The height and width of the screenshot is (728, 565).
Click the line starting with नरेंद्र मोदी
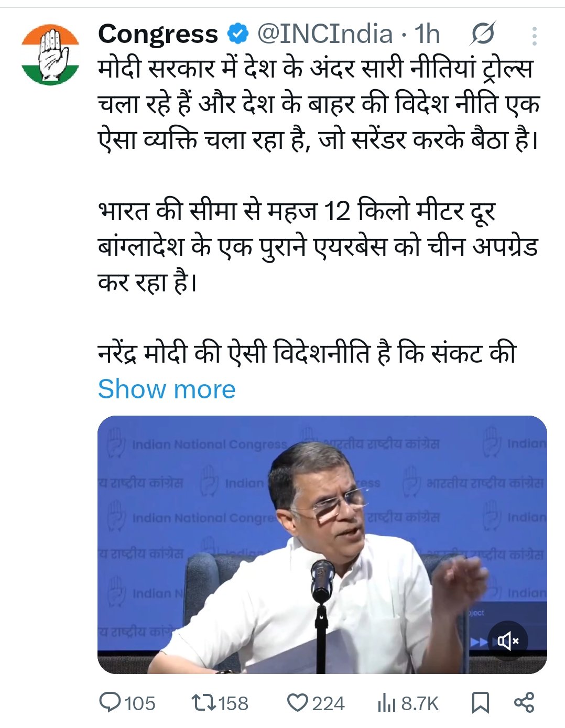(307, 353)
